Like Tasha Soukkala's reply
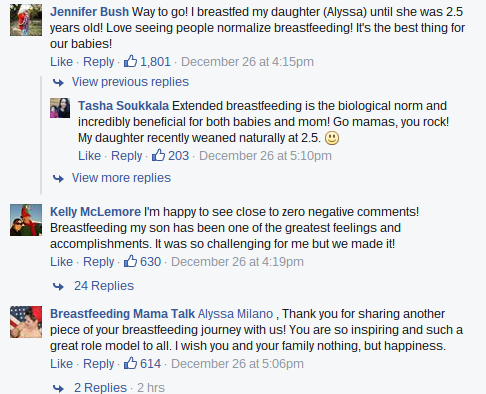The width and height of the screenshot is (486, 394). [x=89, y=156]
